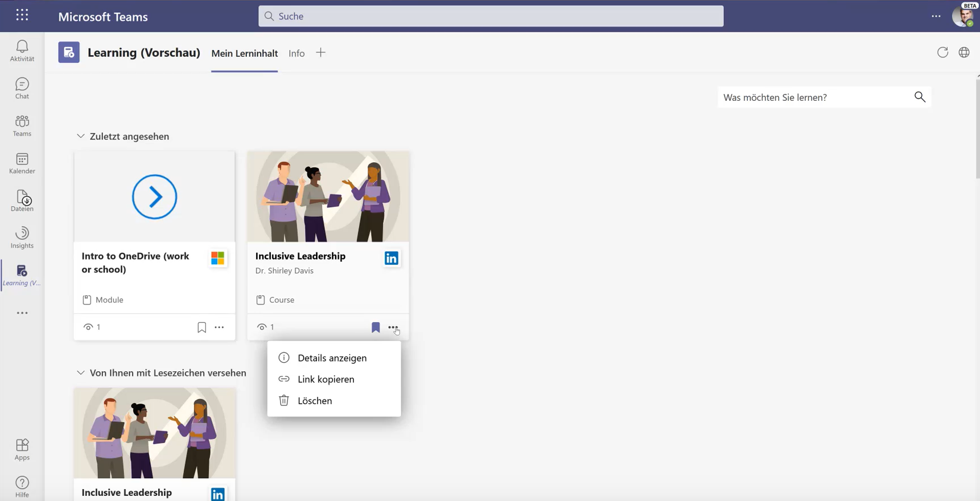The height and width of the screenshot is (501, 980).
Task: Click the Inclusive Leadership thumbnail under Zuletzt angesehen
Action: pyautogui.click(x=328, y=196)
